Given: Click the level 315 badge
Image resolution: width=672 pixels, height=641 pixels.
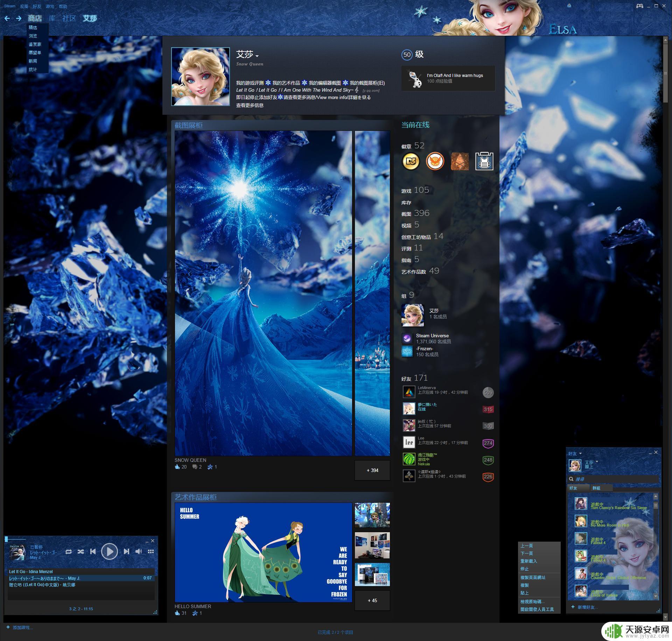Looking at the screenshot, I should coord(488,409).
